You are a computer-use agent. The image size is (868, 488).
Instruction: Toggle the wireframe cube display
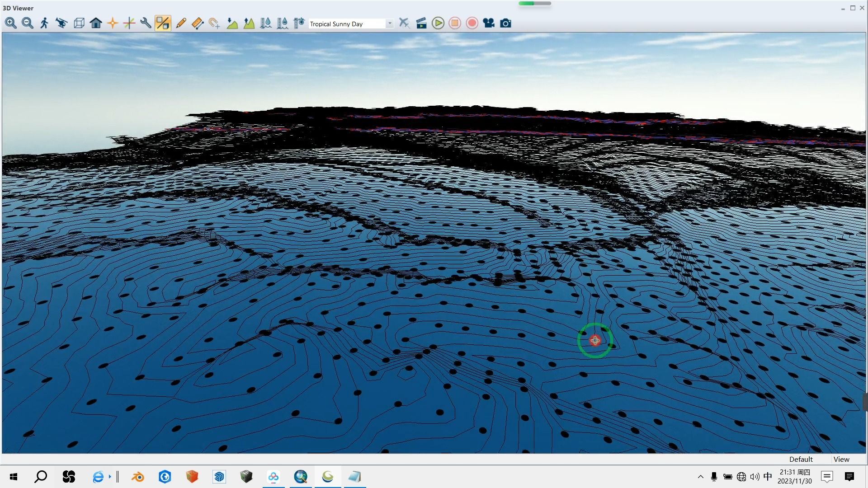coord(79,23)
